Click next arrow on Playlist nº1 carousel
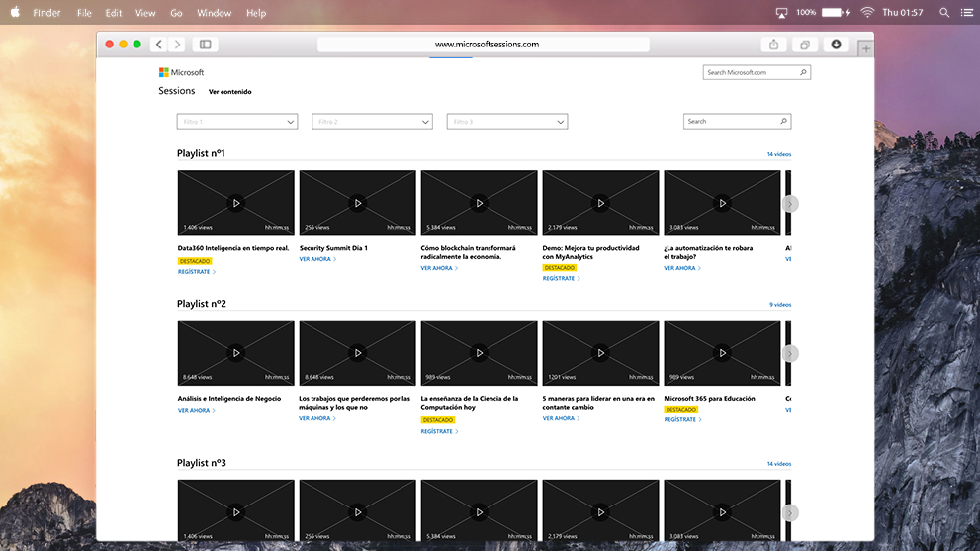 pyautogui.click(x=789, y=203)
